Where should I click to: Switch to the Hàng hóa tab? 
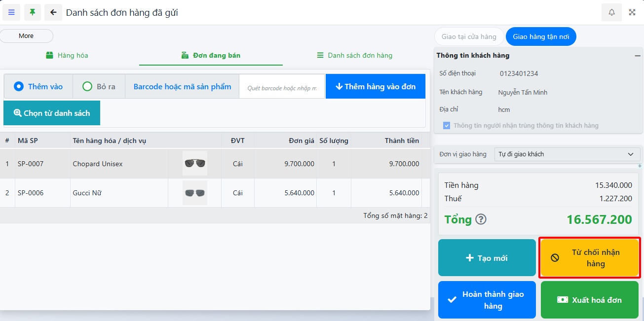tap(67, 55)
